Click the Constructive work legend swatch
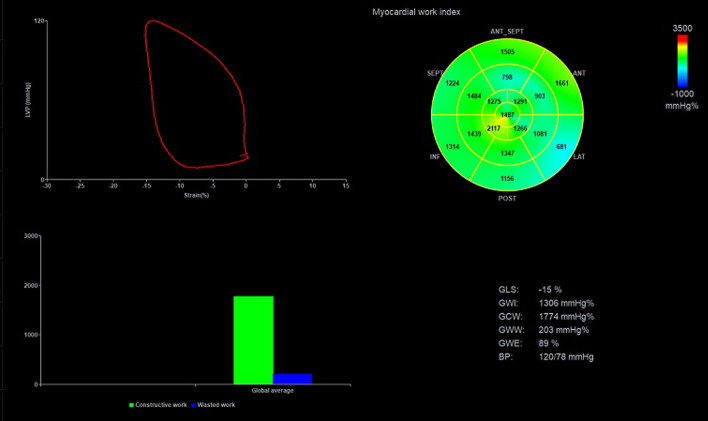This screenshot has width=708, height=421. (x=131, y=405)
